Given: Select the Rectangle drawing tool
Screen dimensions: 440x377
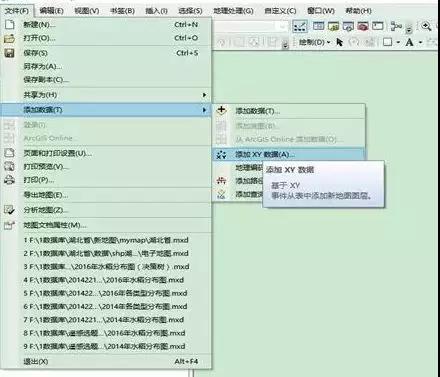Looking at the screenshot, I should (x=387, y=42).
